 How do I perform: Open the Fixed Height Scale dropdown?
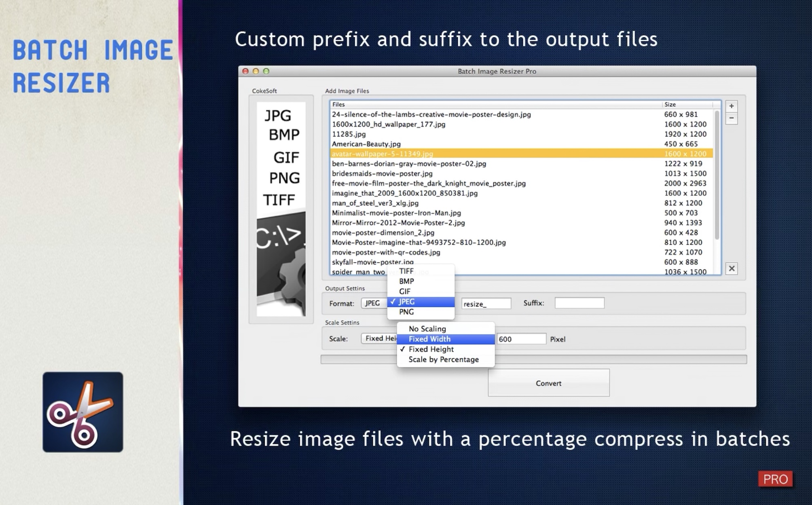379,338
